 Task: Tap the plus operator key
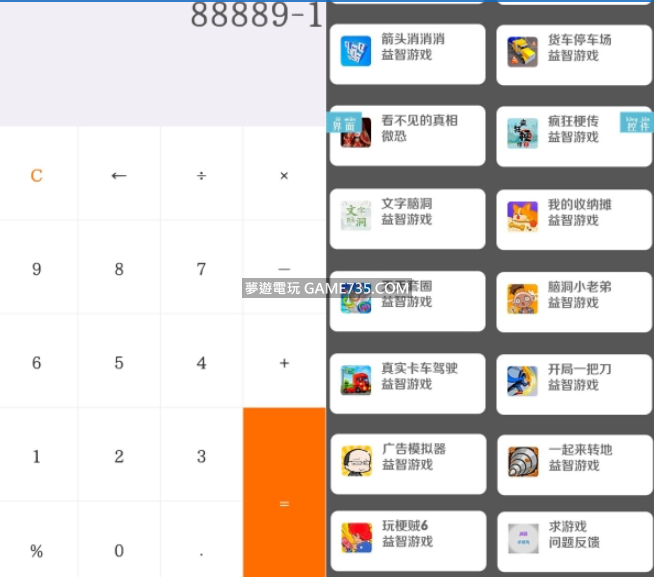pos(284,363)
